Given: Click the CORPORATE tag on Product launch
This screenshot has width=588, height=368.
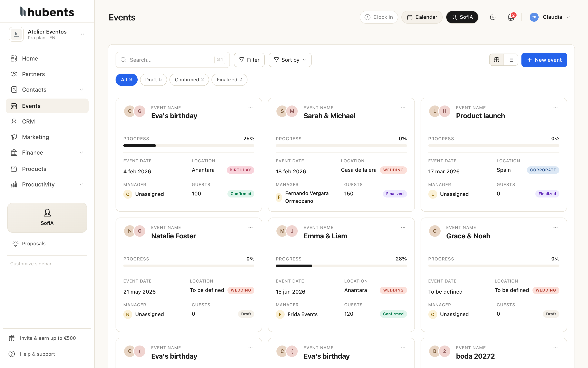Looking at the screenshot, I should [543, 170].
